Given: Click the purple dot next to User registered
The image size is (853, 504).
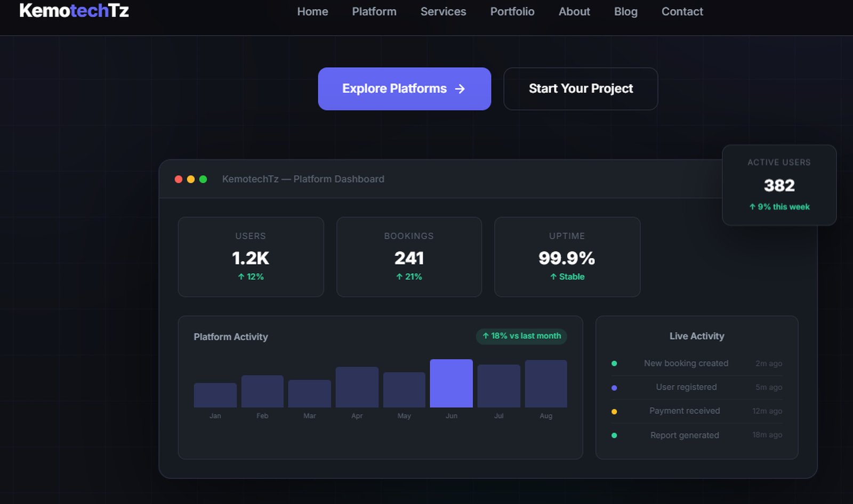Looking at the screenshot, I should pyautogui.click(x=614, y=387).
